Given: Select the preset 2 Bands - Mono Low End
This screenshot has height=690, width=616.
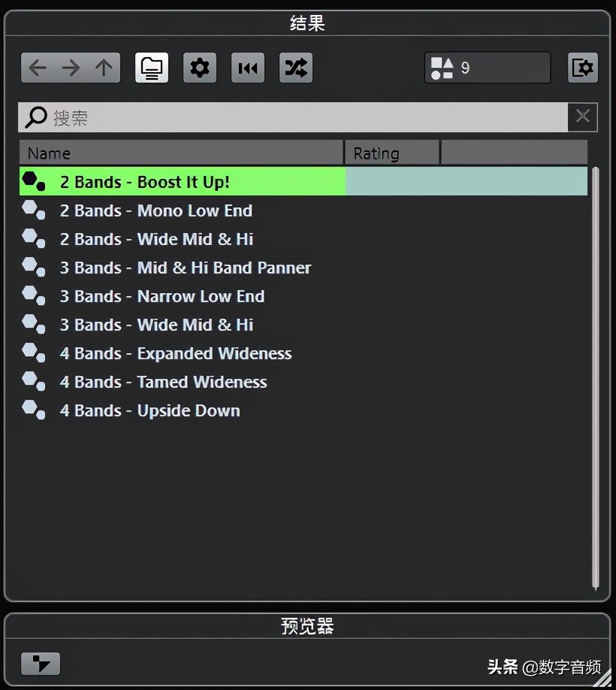Looking at the screenshot, I should tap(156, 210).
